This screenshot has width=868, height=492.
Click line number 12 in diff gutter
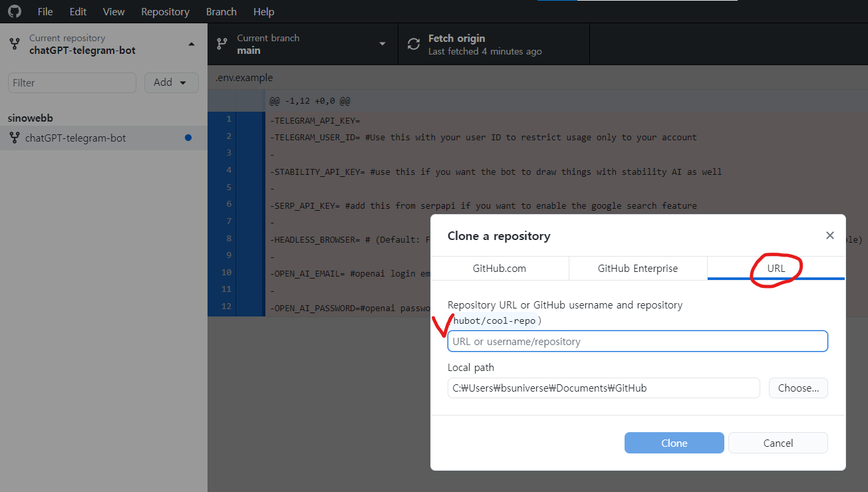click(x=227, y=307)
